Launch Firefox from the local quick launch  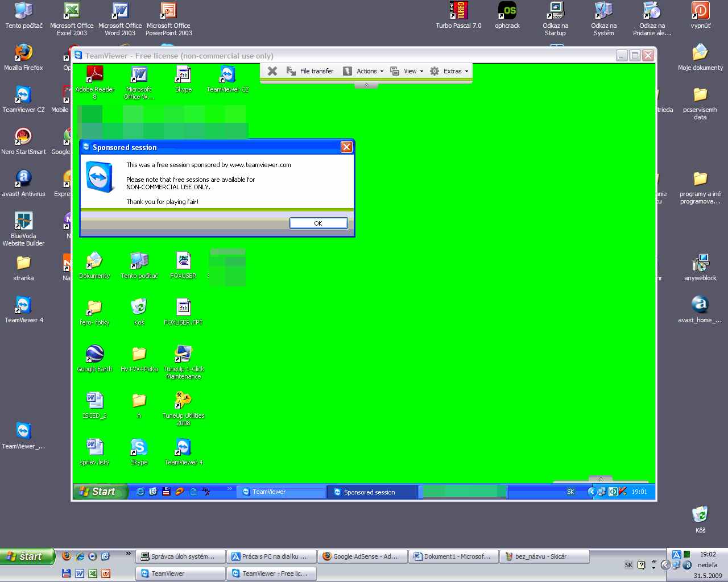coord(67,556)
